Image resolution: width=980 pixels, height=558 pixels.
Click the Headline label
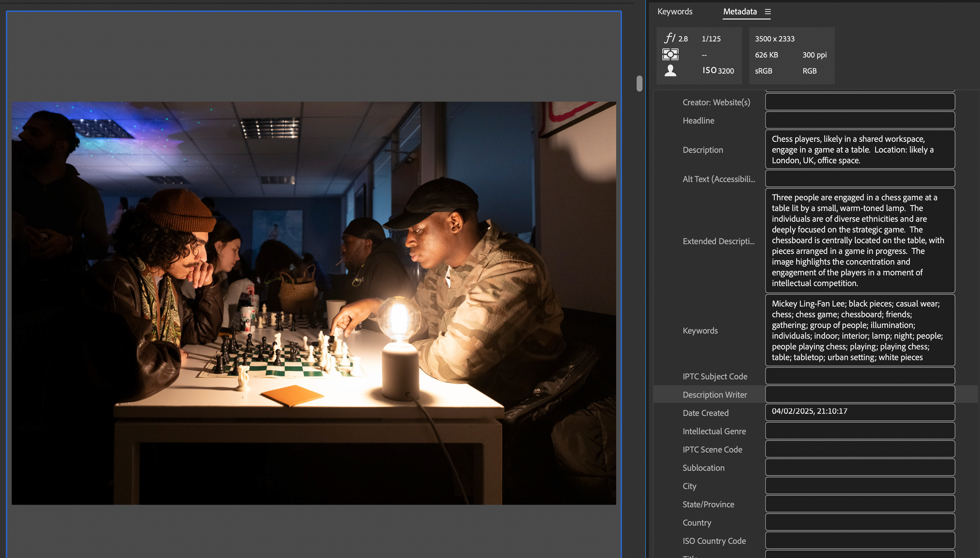pos(698,120)
